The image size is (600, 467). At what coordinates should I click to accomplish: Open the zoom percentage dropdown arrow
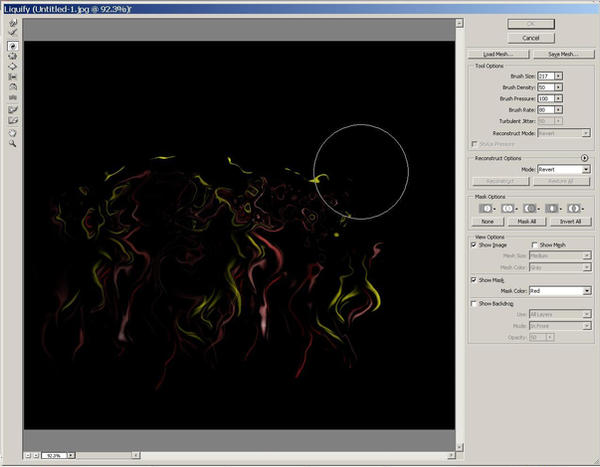point(71,456)
